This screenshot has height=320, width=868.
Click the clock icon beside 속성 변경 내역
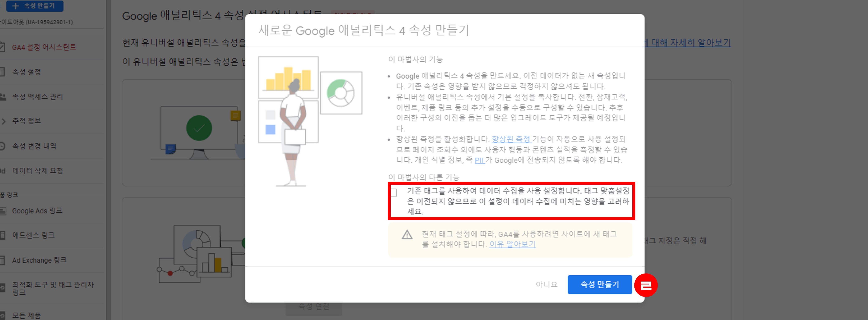pyautogui.click(x=2, y=146)
